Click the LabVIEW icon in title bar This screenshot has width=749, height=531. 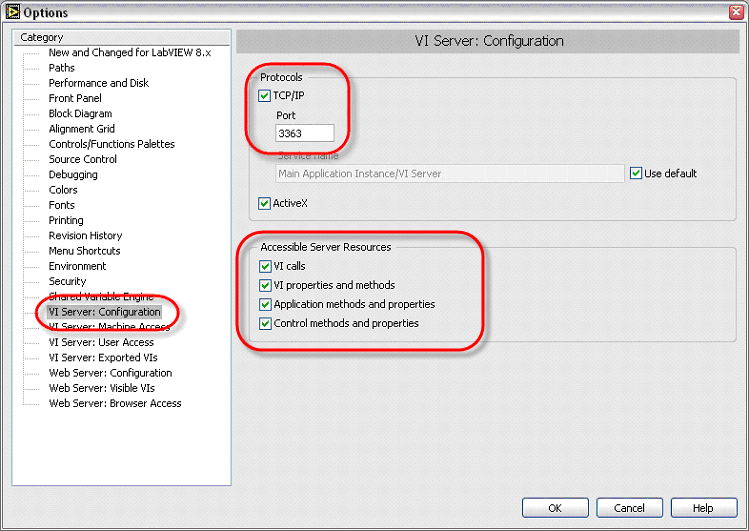coord(11,12)
